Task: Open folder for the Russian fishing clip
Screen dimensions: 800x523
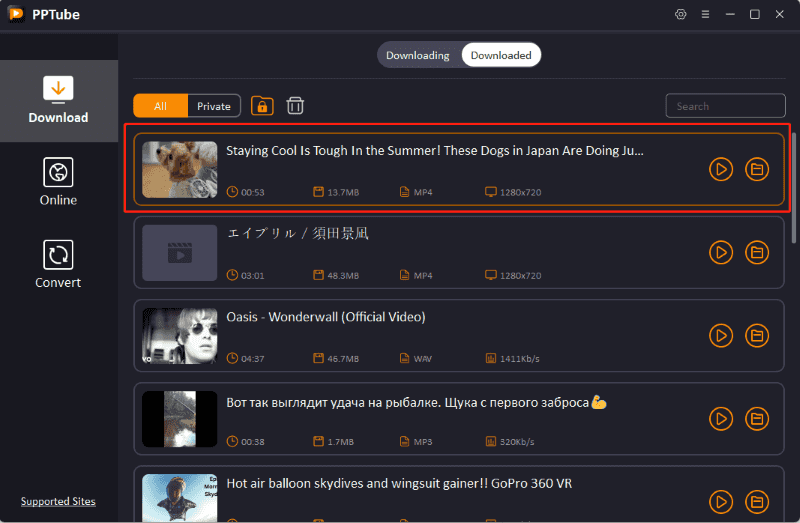Action: (757, 419)
